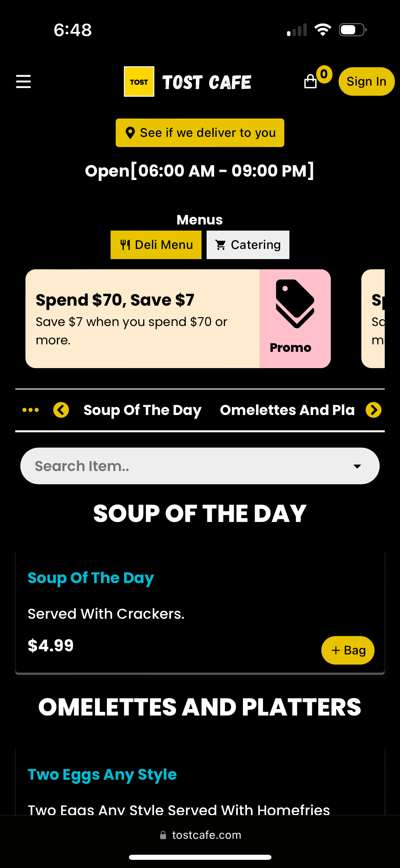Tap the Spend $70, Save $7 promo card
This screenshot has width=400, height=868.
[178, 319]
